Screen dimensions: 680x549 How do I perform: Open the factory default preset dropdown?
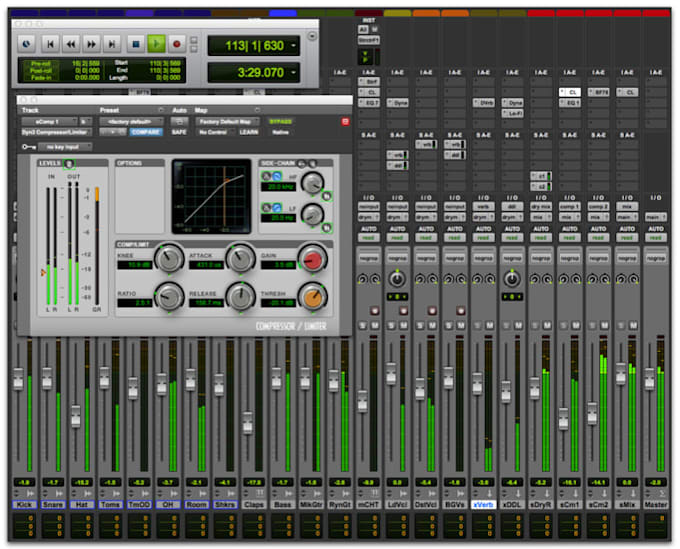[x=131, y=121]
